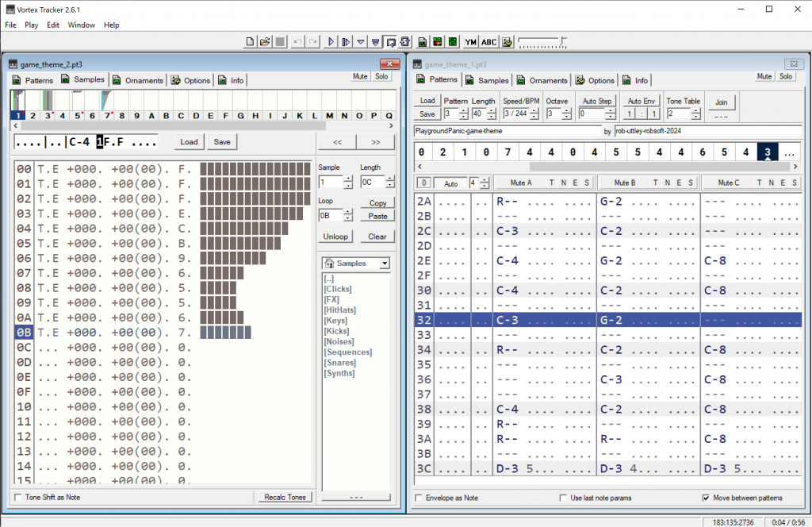This screenshot has width=812, height=527.
Task: Increase the Tone Table stepper value
Action: [x=697, y=110]
